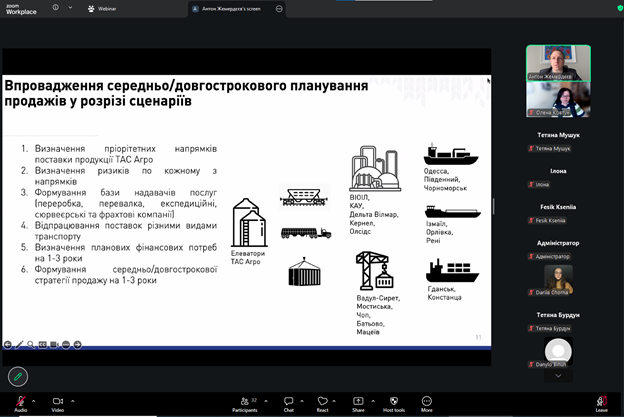
Task: Open the Chat panel
Action: 288,400
